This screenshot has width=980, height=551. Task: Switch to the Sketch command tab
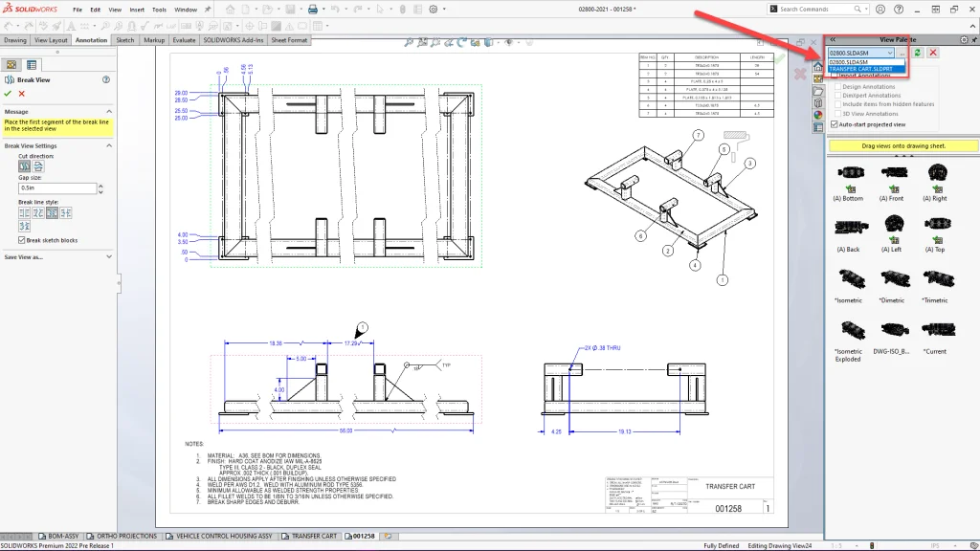point(125,40)
